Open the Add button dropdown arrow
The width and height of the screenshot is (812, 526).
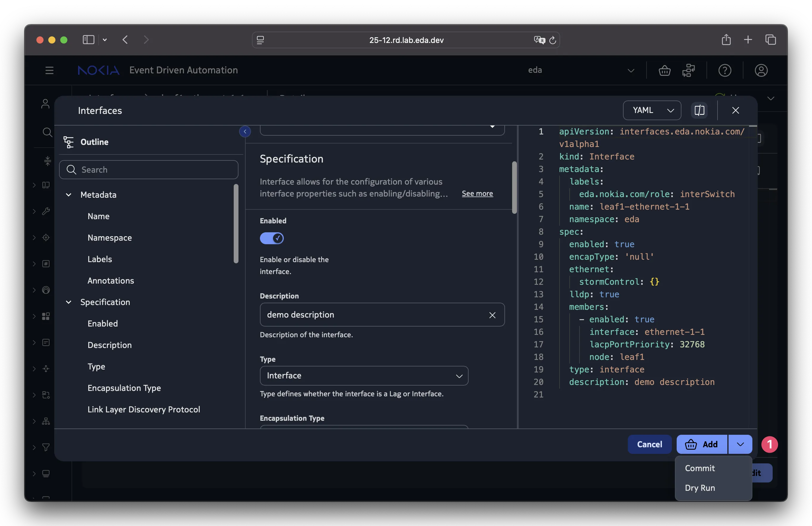pyautogui.click(x=740, y=444)
